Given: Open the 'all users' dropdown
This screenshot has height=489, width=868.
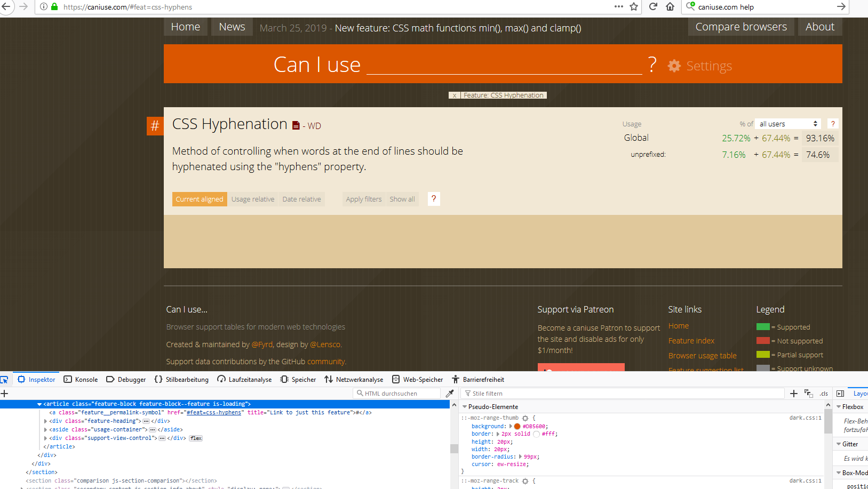Looking at the screenshot, I should (787, 123).
